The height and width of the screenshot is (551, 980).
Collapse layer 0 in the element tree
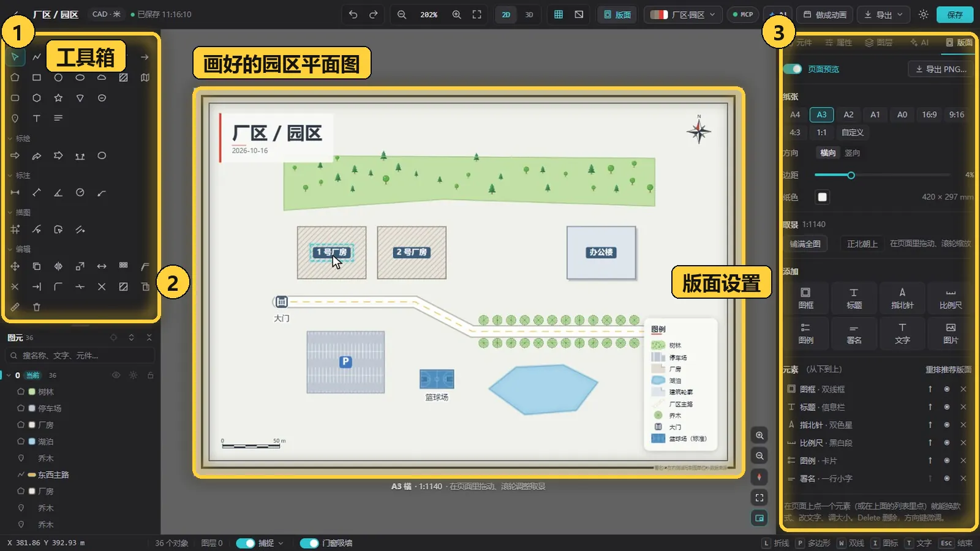pyautogui.click(x=9, y=375)
